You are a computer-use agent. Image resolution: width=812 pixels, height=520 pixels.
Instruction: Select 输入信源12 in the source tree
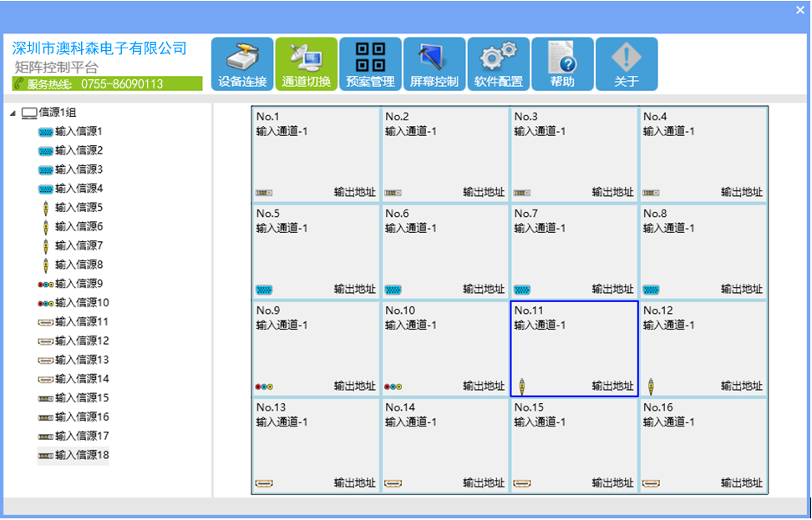82,341
